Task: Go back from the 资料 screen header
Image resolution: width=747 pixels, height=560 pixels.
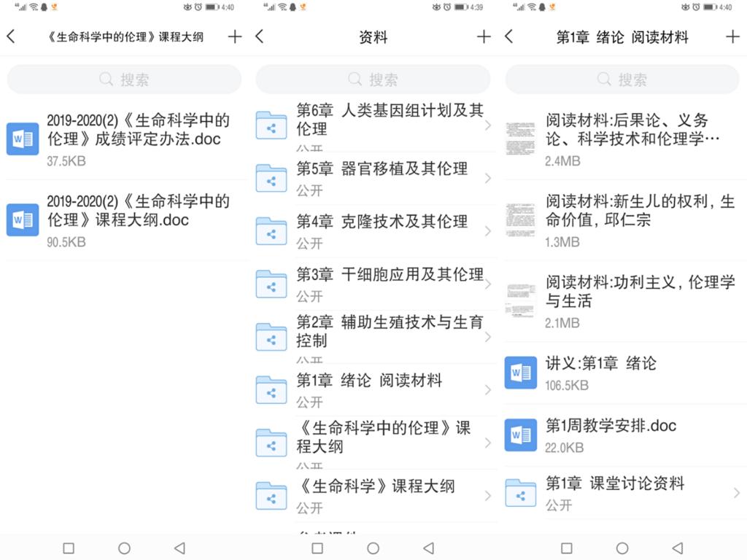Action: point(260,37)
